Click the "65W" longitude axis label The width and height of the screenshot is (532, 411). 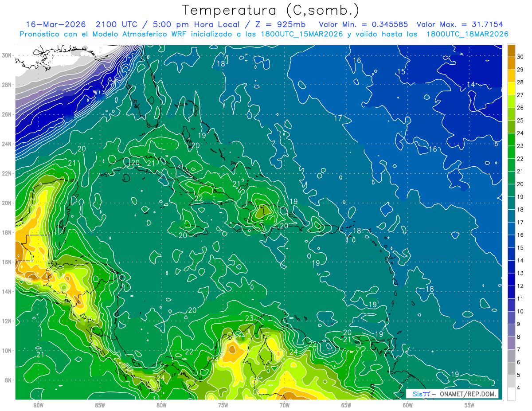click(x=346, y=406)
